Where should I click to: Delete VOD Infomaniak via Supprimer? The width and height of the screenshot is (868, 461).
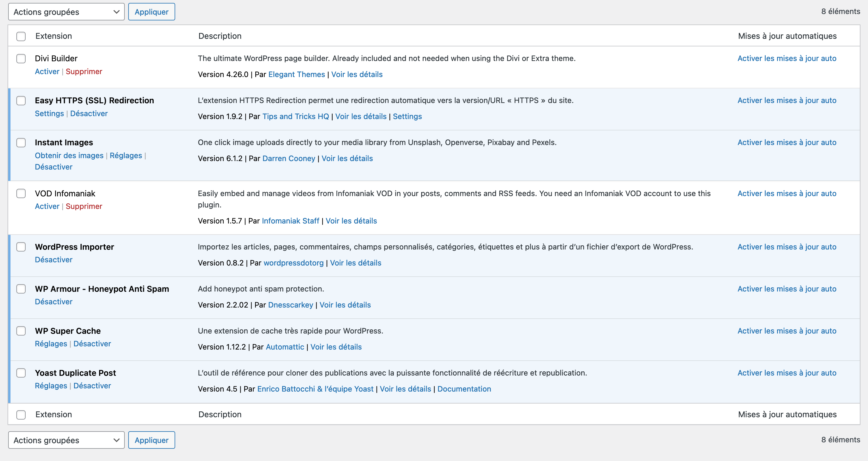coord(84,206)
